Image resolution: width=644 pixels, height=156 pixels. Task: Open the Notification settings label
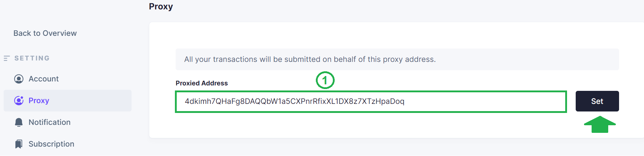pyautogui.click(x=50, y=122)
